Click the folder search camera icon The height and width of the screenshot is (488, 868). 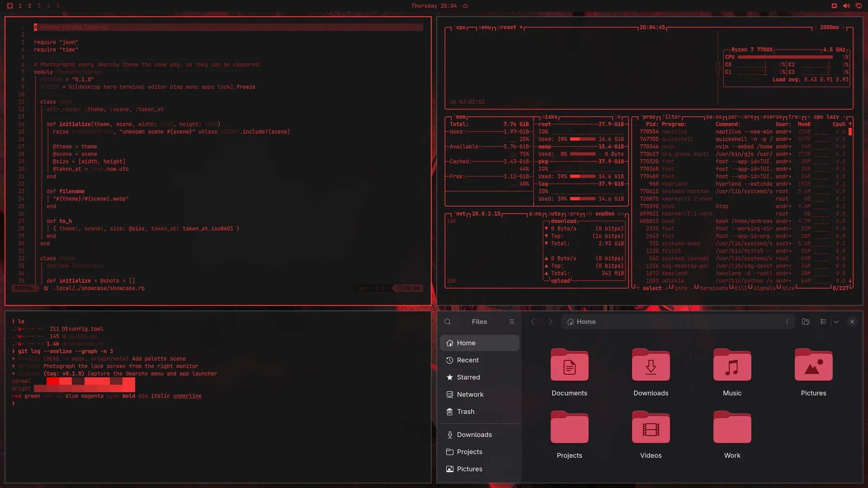pyautogui.click(x=805, y=322)
